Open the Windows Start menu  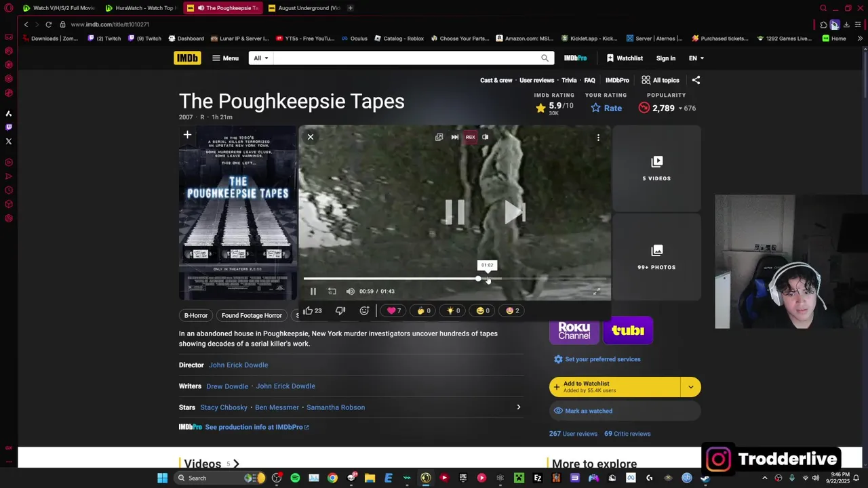(x=162, y=478)
